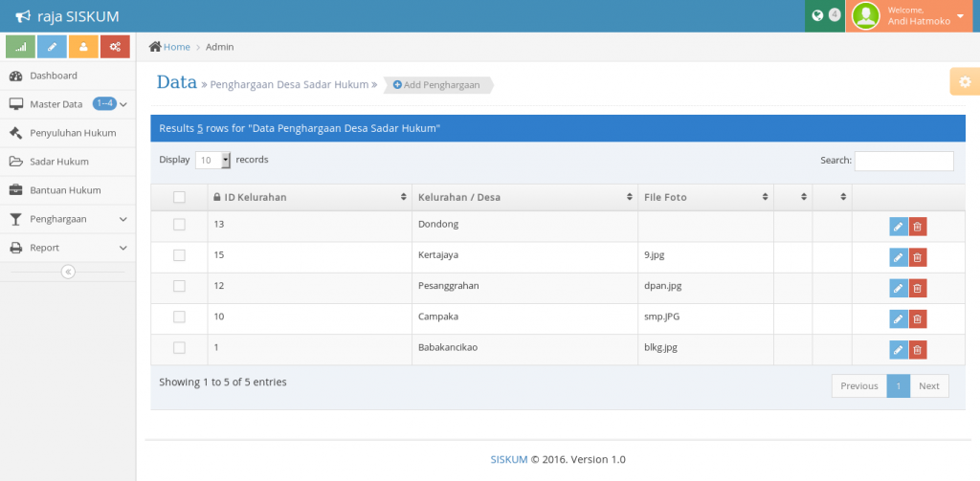
Task: Open the settings gear on right edge
Action: [x=964, y=82]
